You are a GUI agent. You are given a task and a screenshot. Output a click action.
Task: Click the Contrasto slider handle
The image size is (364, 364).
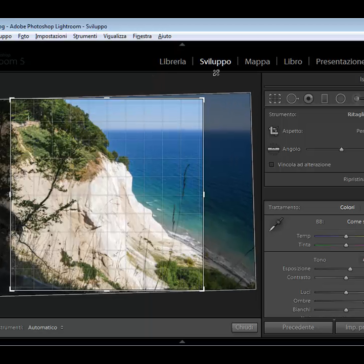(346, 278)
